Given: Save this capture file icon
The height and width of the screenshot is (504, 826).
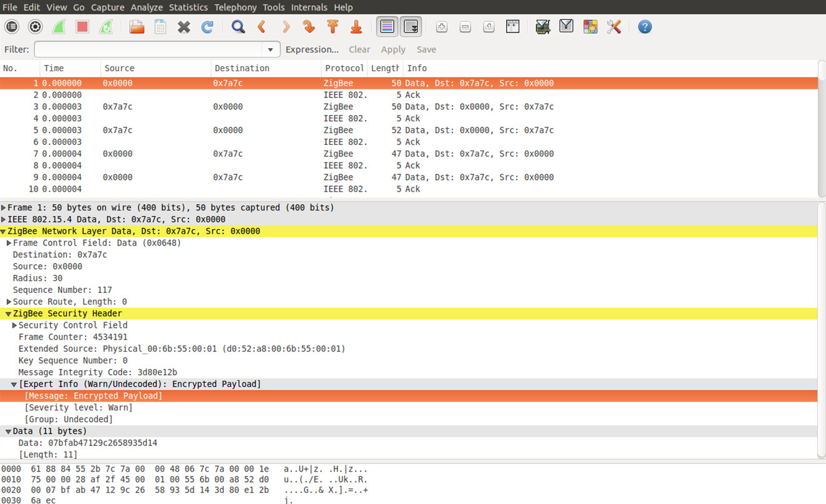Looking at the screenshot, I should [161, 27].
